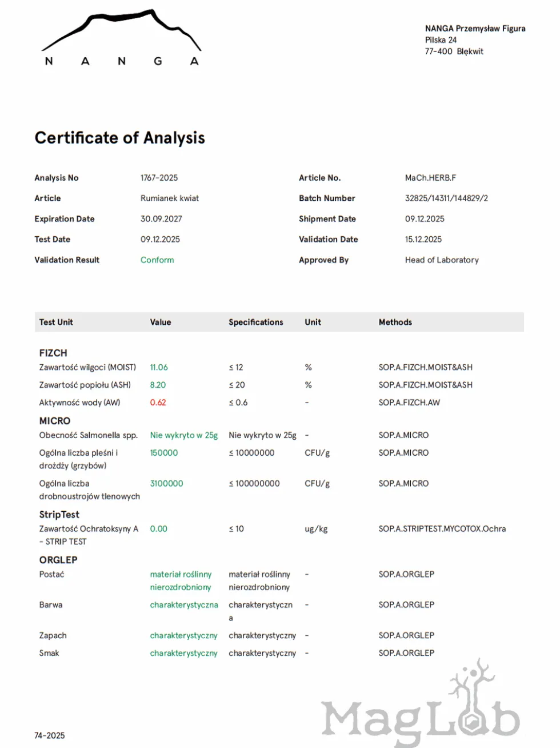Select the mold and yeast count "150000"
The width and height of the screenshot is (560, 748).
click(x=164, y=453)
